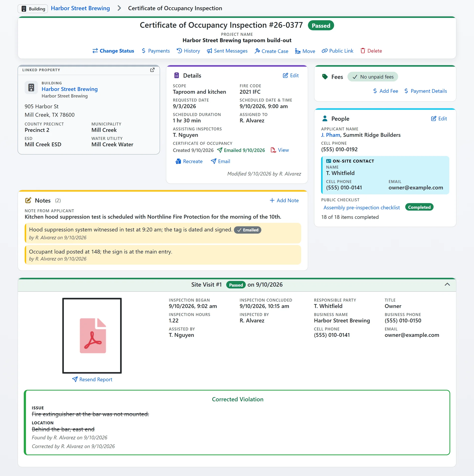
Task: Click the Building badge icon in breadcrumb
Action: click(24, 9)
